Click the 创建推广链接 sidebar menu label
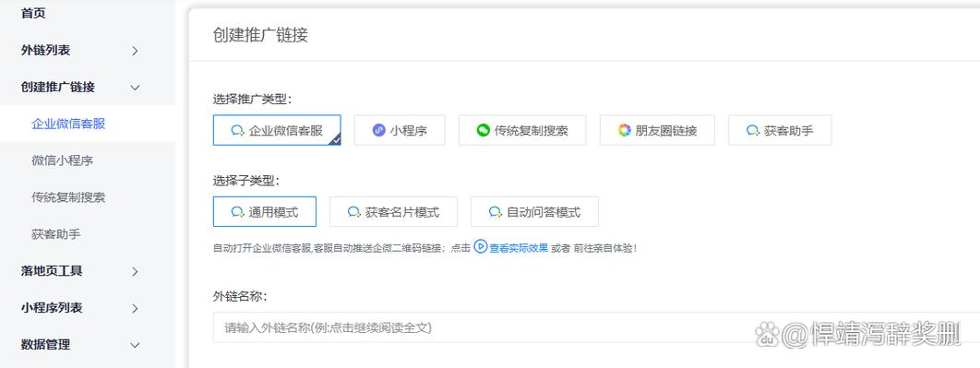The image size is (980, 368). [x=58, y=88]
